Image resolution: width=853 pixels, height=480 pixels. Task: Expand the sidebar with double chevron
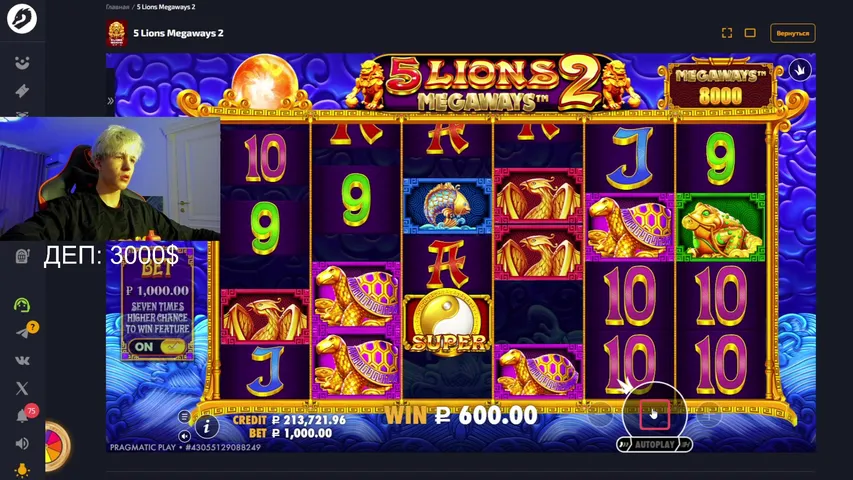coord(110,101)
